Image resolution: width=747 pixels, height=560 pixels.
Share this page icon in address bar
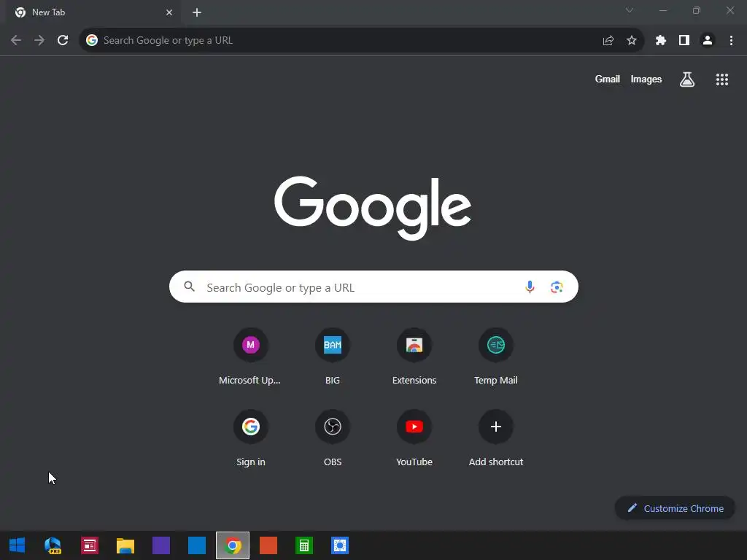(x=608, y=41)
